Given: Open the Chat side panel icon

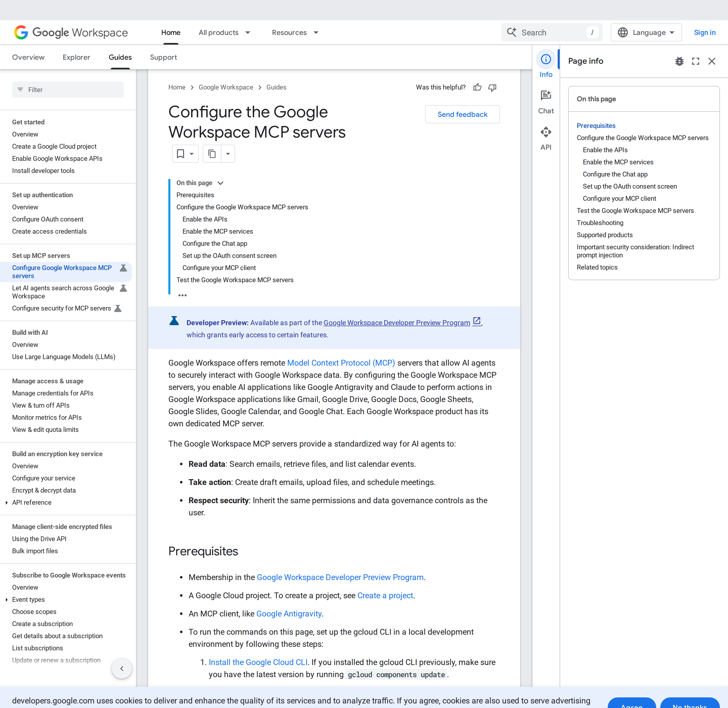Looking at the screenshot, I should click(x=546, y=96).
